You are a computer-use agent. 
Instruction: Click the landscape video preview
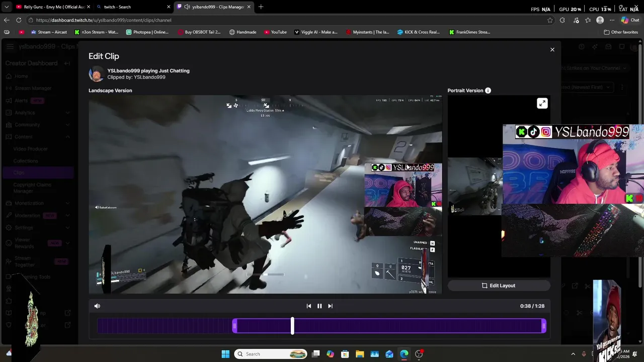[265, 195]
